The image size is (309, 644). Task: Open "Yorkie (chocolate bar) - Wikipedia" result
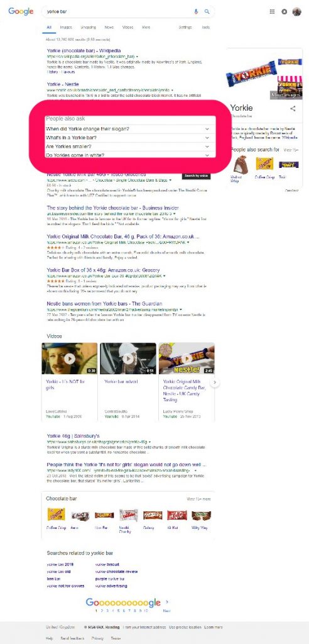point(84,51)
